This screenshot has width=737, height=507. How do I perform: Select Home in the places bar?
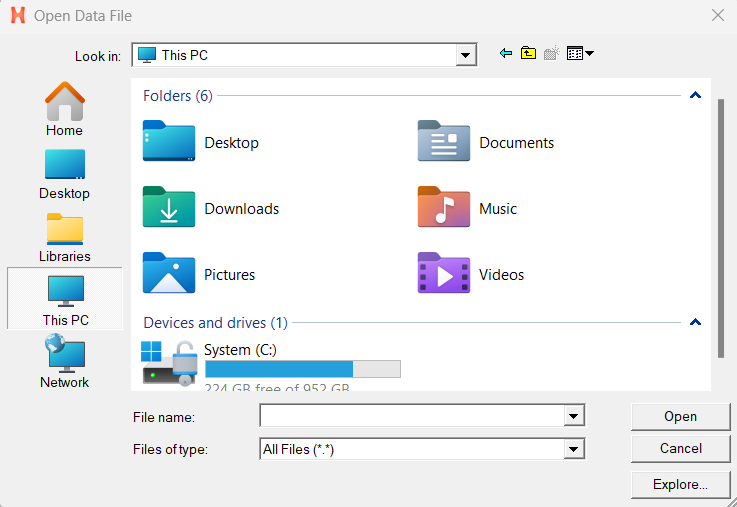[64, 109]
